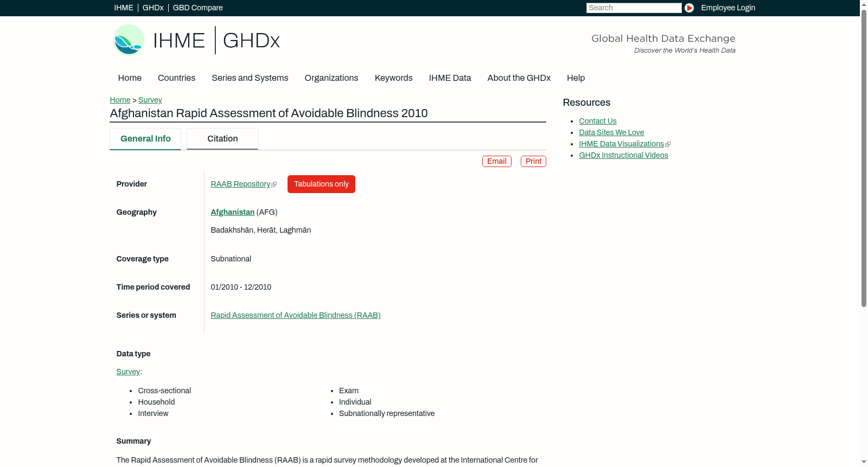Click the 'Household' list item
The image size is (868, 467).
click(156, 402)
